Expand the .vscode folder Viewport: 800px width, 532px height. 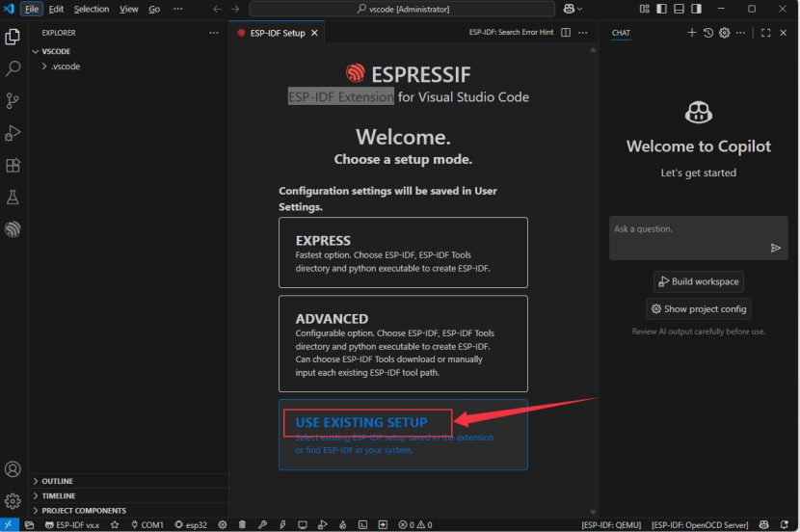point(128,66)
